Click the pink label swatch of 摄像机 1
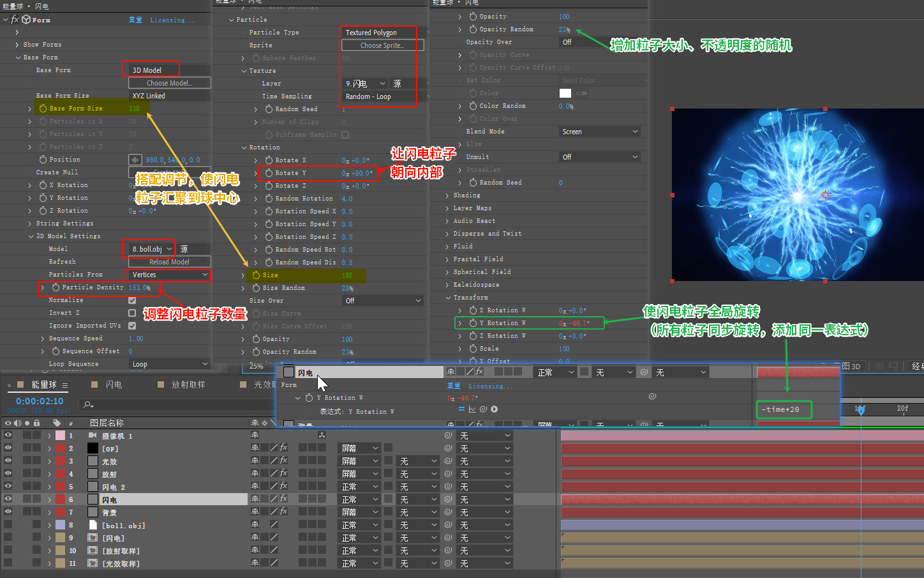 click(60, 436)
